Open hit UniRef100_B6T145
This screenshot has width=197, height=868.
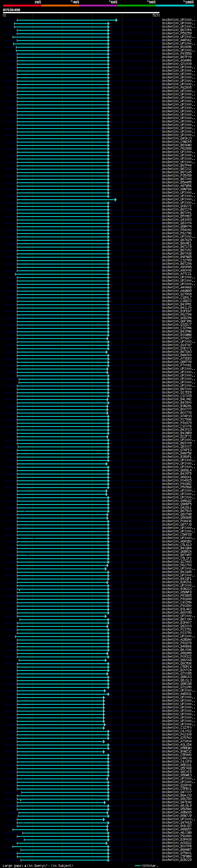[x=177, y=172]
